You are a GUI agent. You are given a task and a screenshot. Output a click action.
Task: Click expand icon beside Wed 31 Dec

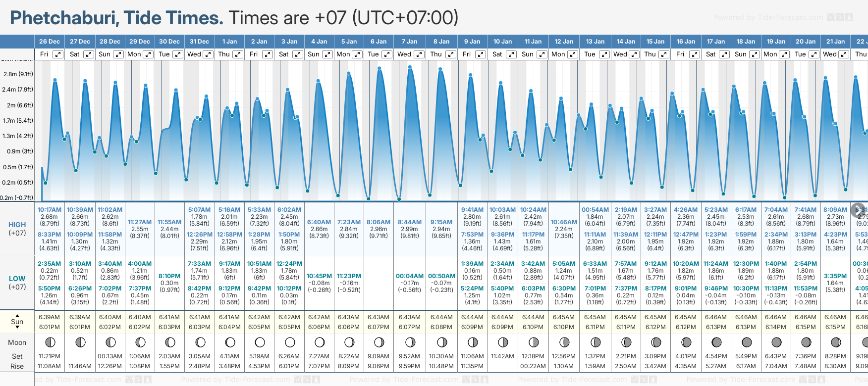click(x=208, y=54)
